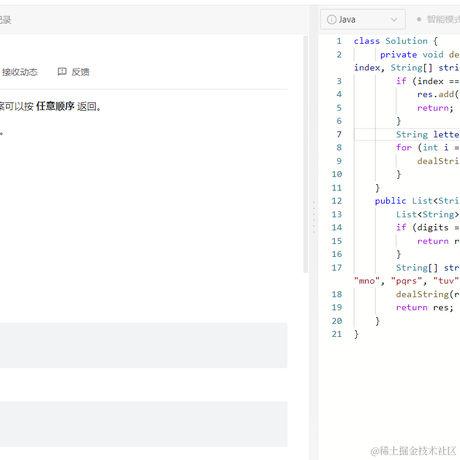460x460 pixels.
Task: Click the panel divider drag handle
Action: pos(314,217)
